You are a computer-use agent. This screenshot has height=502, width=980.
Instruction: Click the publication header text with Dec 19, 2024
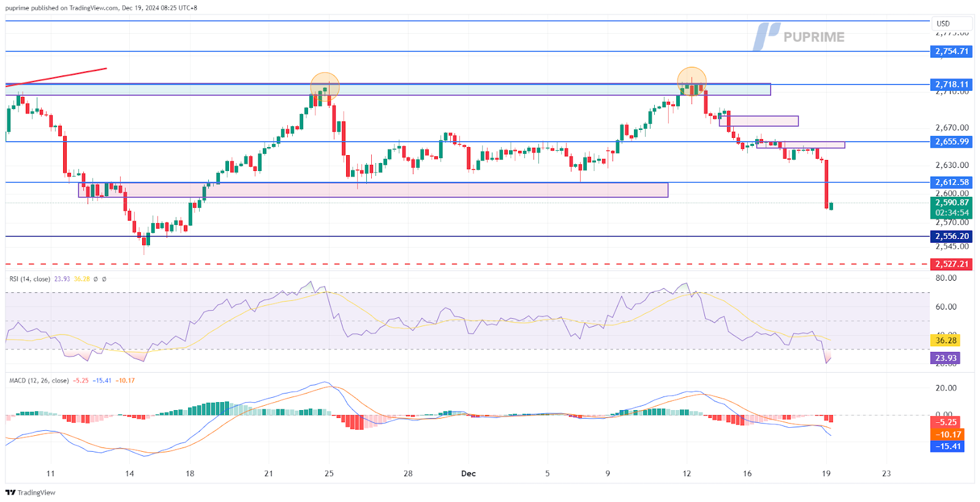102,8
